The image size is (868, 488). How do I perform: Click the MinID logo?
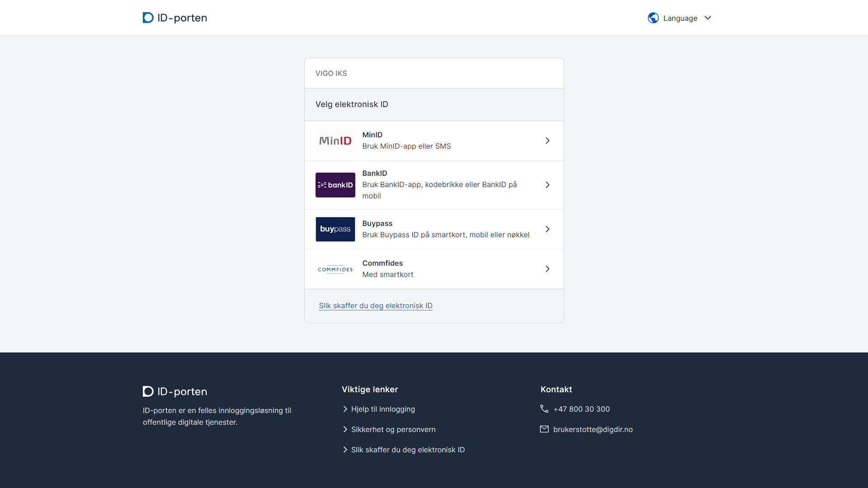pyautogui.click(x=335, y=141)
